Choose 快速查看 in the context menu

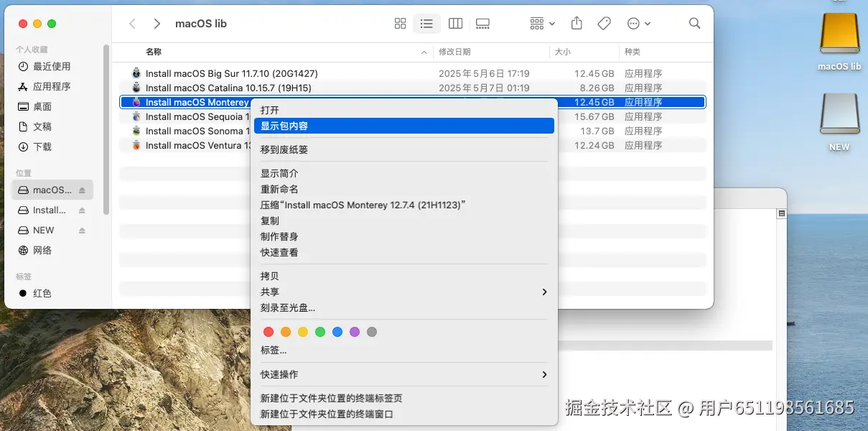click(404, 252)
